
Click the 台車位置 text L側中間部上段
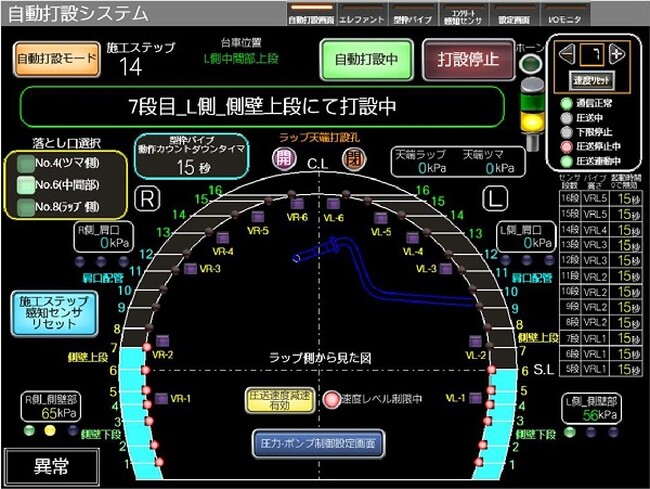click(x=241, y=59)
